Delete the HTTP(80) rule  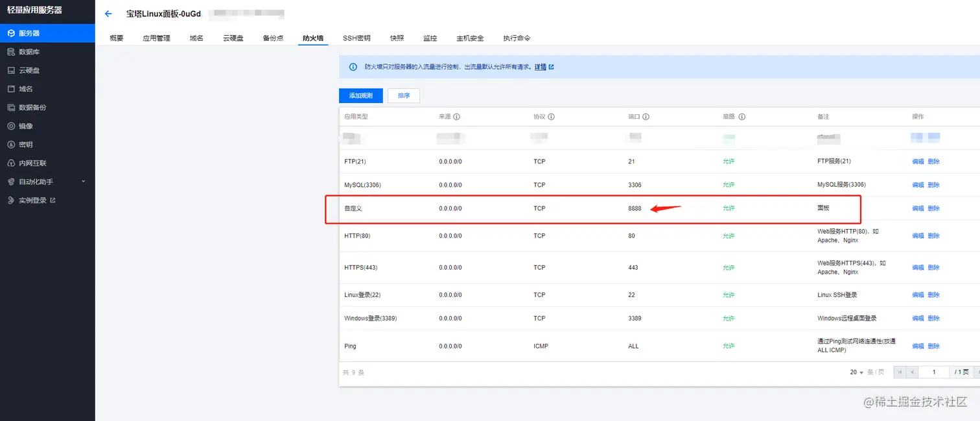(933, 235)
